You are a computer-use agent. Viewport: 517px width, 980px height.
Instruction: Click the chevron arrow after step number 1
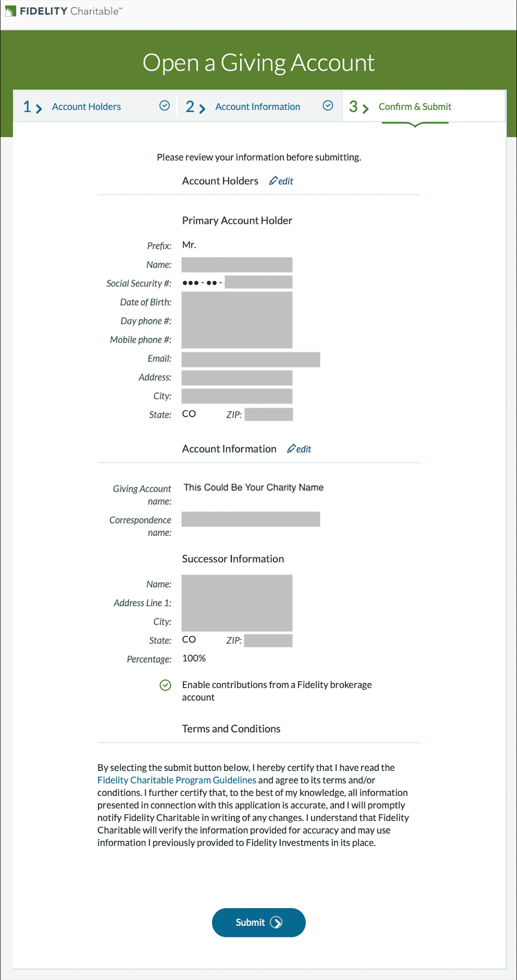pyautogui.click(x=39, y=108)
